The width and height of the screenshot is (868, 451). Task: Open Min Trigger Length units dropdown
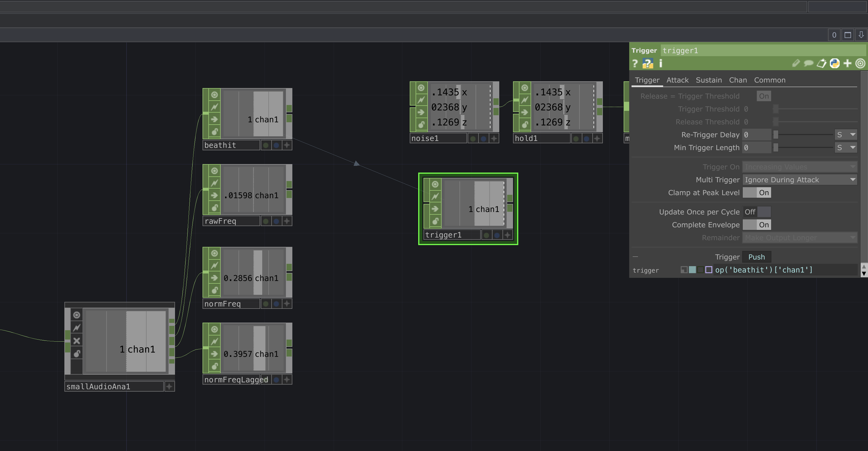[846, 147]
